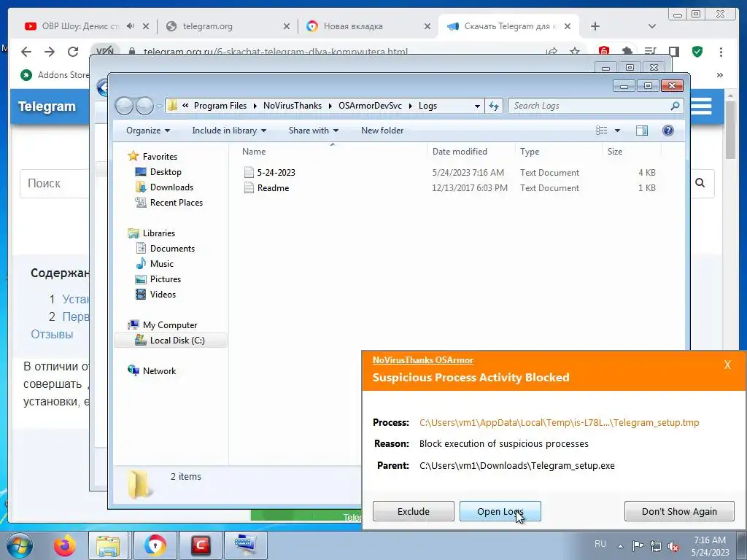The height and width of the screenshot is (560, 747).
Task: Open Chrome tab search chevron
Action: coord(652,26)
